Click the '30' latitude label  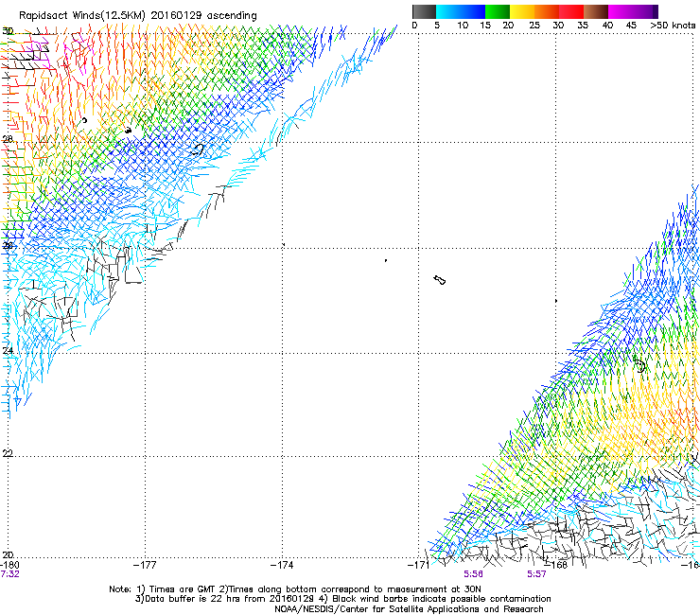pyautogui.click(x=8, y=31)
